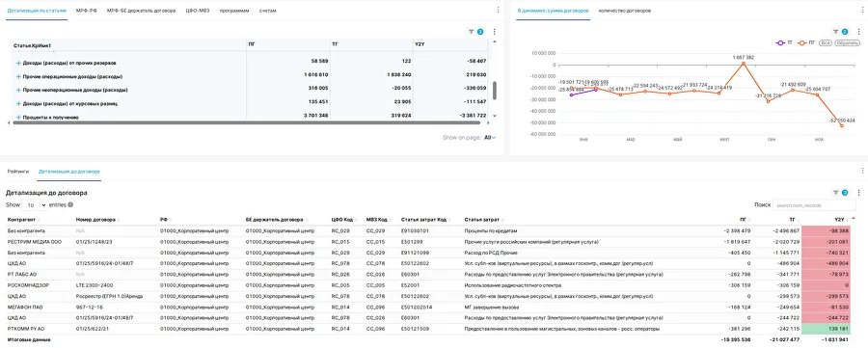This screenshot has height=348, width=868.
Task: Open filter icon above the line chart
Action: 836,32
